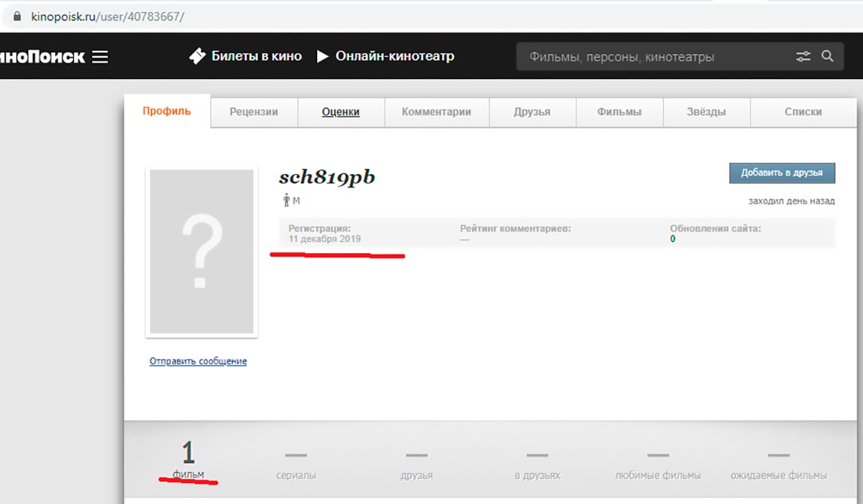The image size is (863, 504).
Task: Open the Списки tab
Action: click(x=803, y=111)
